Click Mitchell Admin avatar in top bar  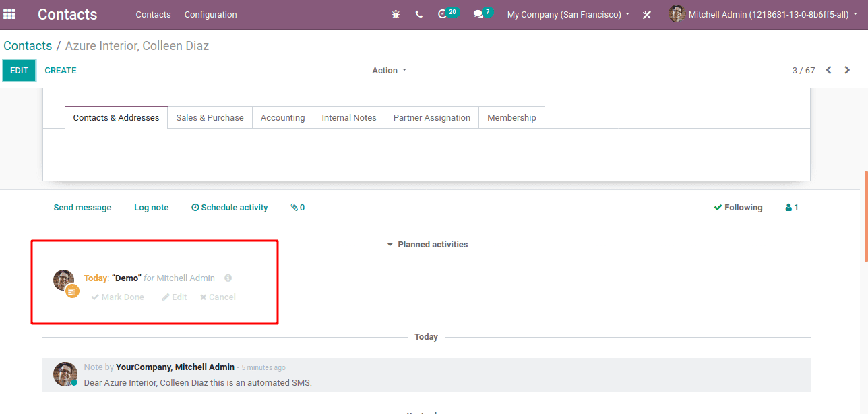[x=677, y=13]
